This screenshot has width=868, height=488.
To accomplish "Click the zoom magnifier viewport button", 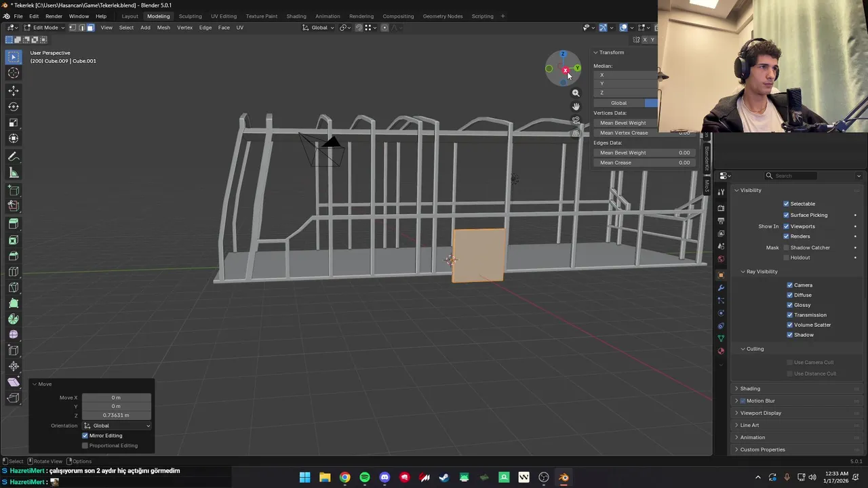I will click(x=576, y=93).
